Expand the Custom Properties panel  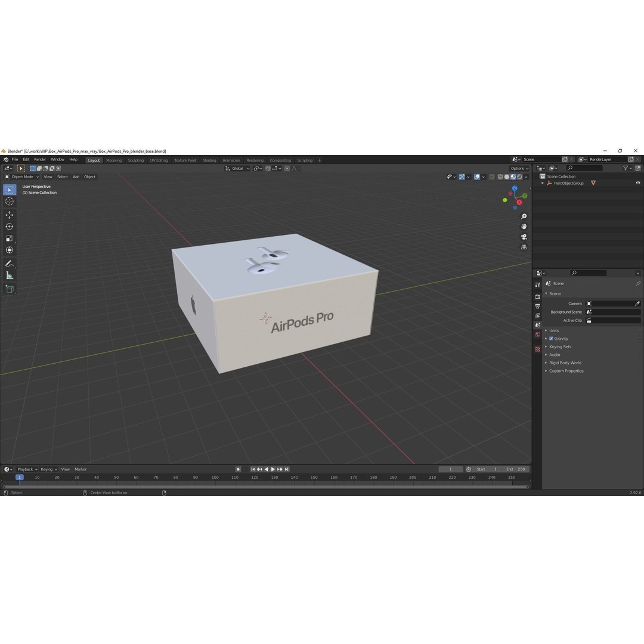(x=566, y=371)
